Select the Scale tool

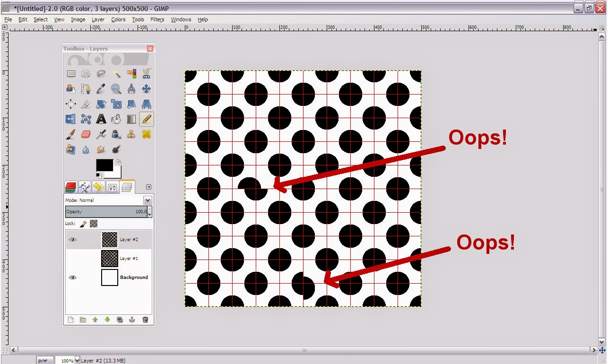click(x=116, y=104)
